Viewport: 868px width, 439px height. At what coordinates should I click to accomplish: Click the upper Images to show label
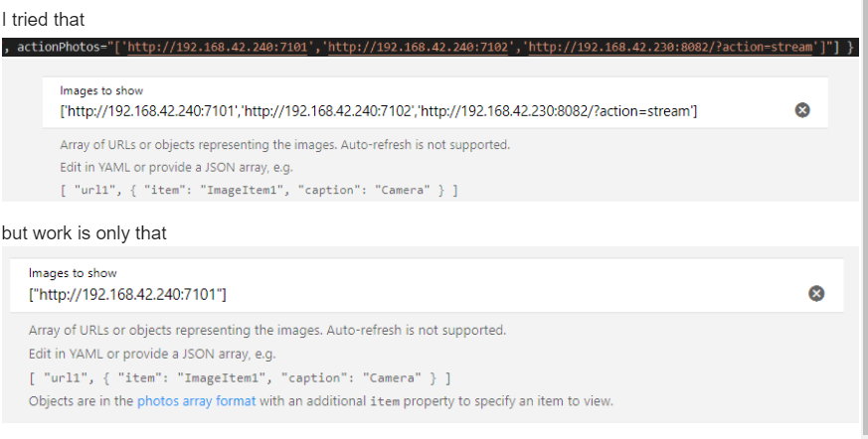coord(101,90)
